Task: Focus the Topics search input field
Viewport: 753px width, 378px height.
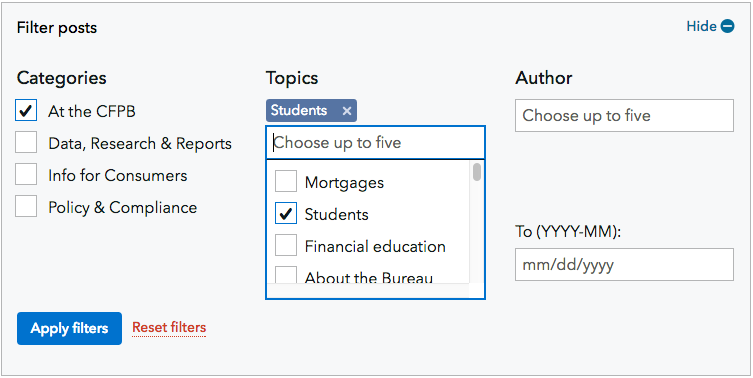Action: pyautogui.click(x=375, y=143)
